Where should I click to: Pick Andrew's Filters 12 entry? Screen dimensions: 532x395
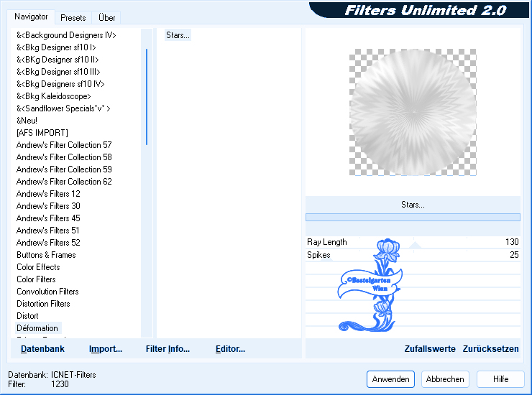point(48,194)
